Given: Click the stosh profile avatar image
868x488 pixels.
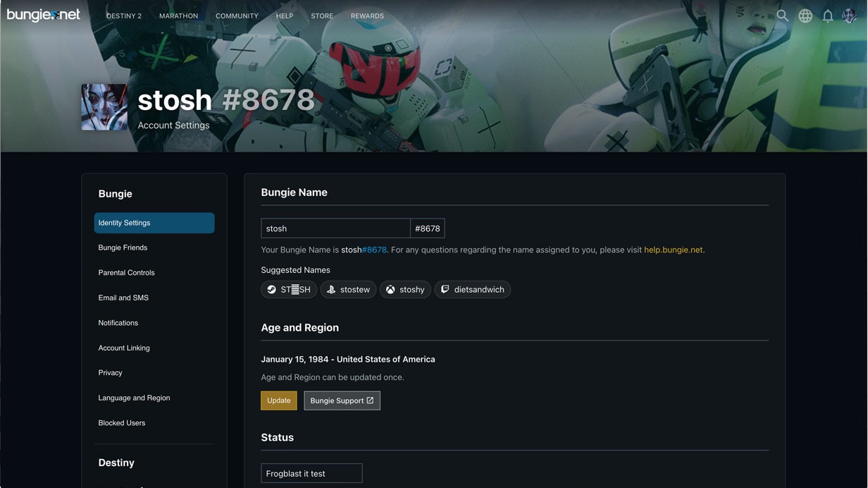Looking at the screenshot, I should (x=104, y=107).
